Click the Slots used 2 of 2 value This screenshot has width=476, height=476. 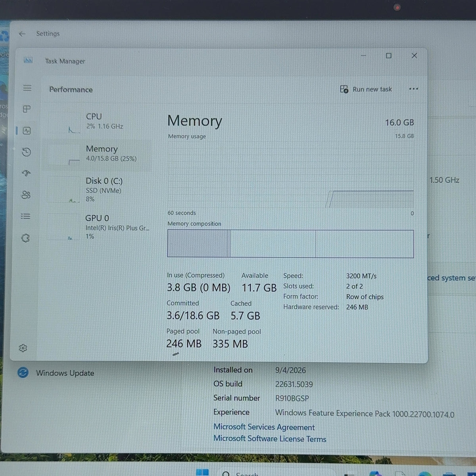[354, 286]
